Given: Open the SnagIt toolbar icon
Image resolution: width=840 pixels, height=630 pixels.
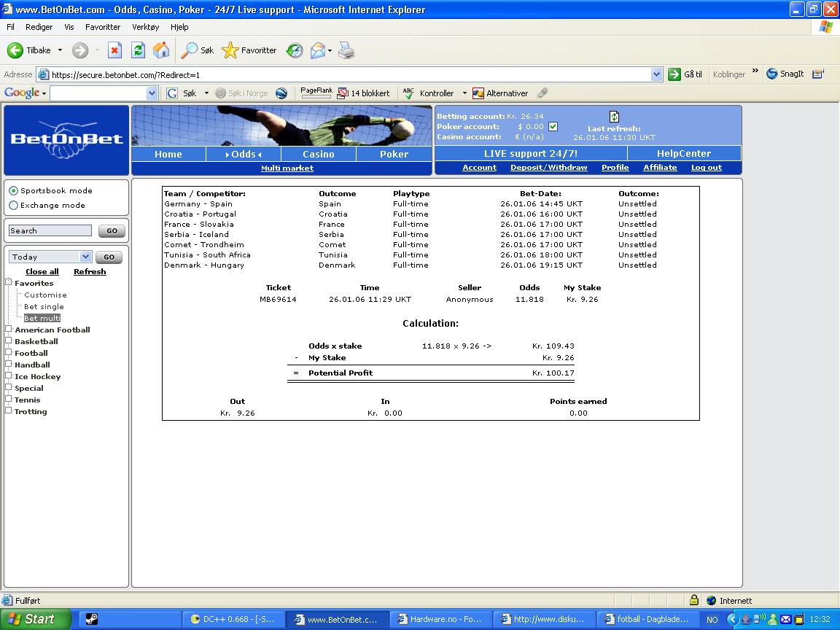Looking at the screenshot, I should point(772,74).
